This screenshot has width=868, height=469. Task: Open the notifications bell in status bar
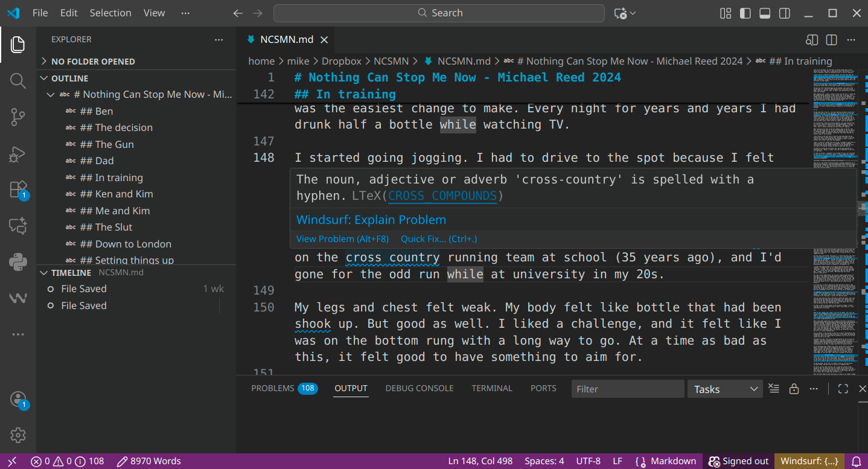856,461
